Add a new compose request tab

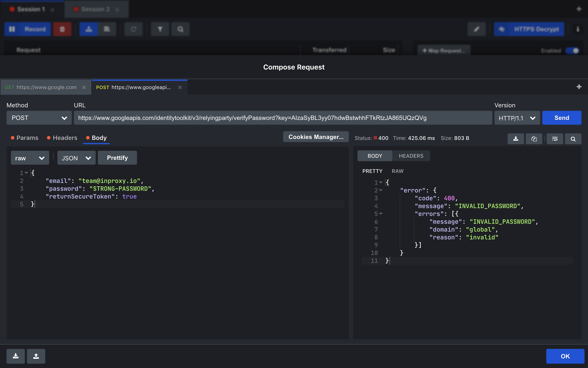[579, 87]
